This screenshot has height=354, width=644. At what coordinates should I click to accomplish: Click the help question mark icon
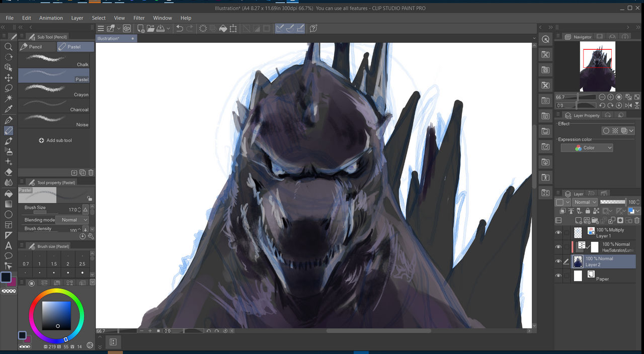point(314,29)
